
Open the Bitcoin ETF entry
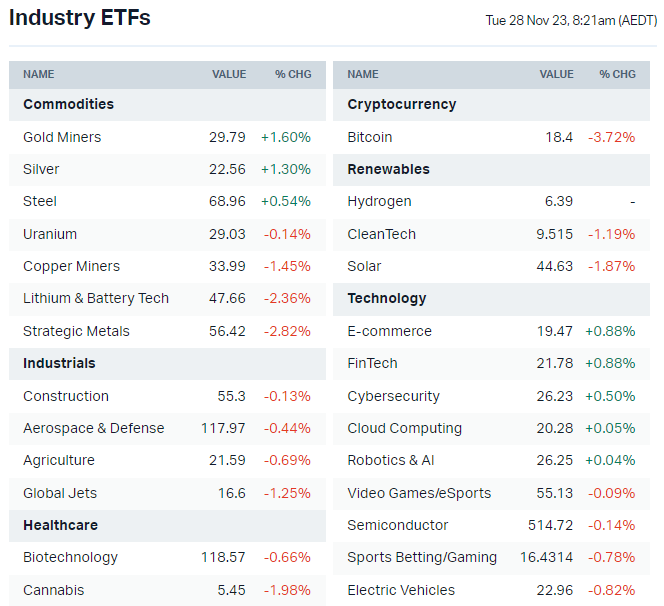pyautogui.click(x=370, y=137)
